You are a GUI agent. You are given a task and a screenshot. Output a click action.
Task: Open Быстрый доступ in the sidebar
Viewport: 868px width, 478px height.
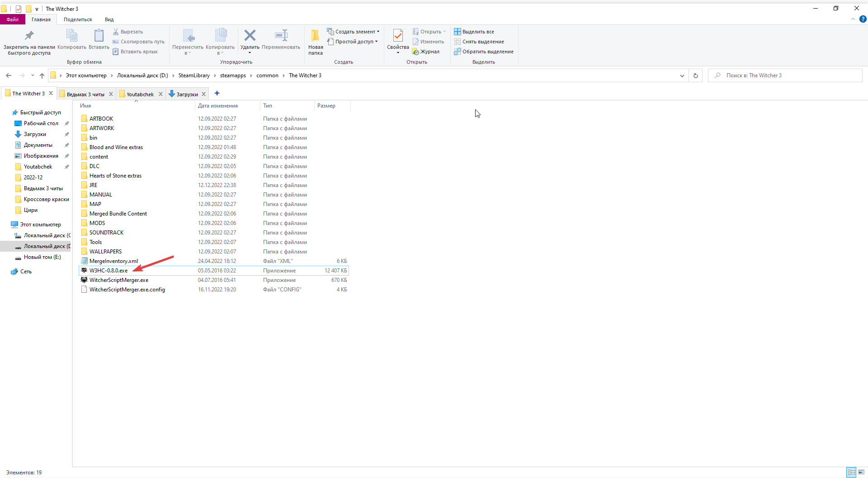click(40, 112)
